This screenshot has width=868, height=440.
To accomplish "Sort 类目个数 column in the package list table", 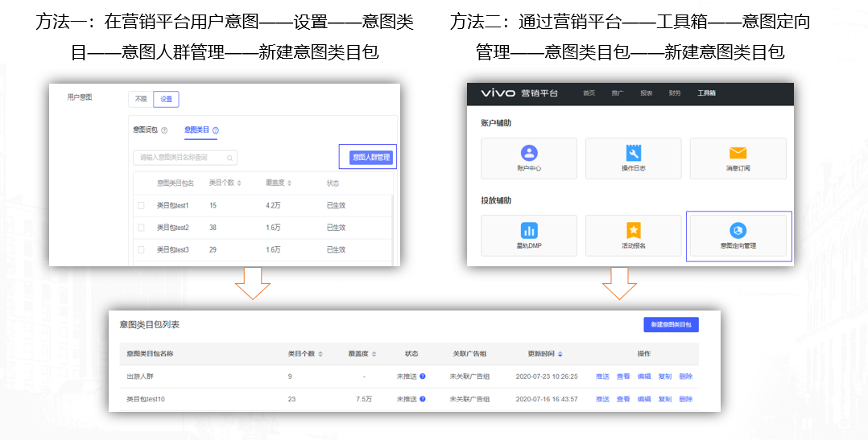I will pyautogui.click(x=320, y=354).
